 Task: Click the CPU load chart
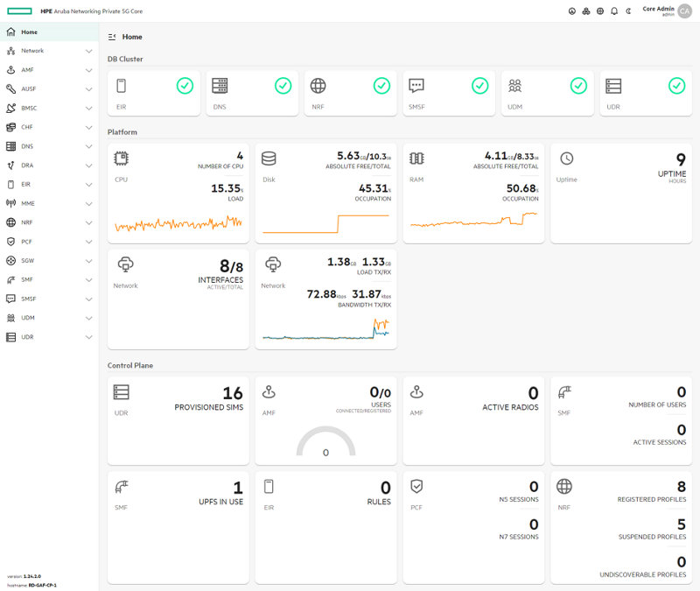[x=178, y=223]
